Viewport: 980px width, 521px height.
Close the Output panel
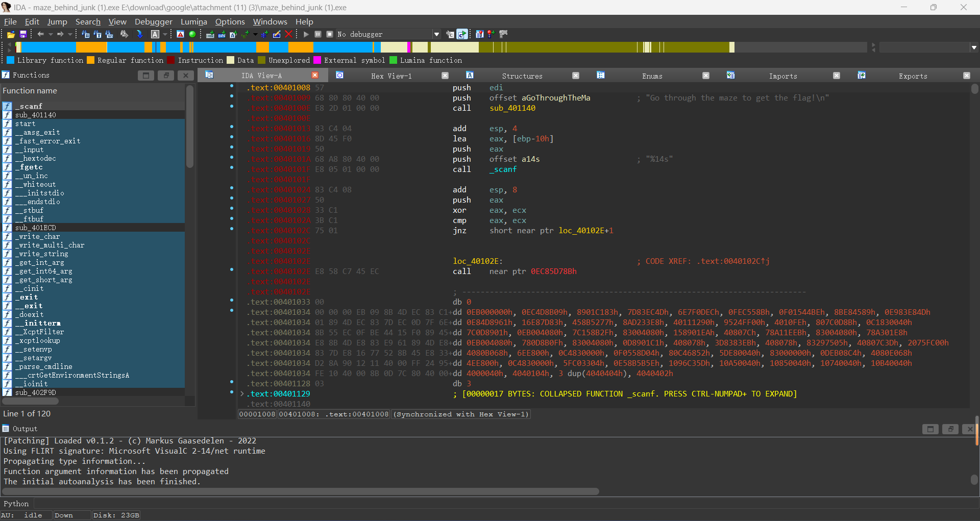click(970, 429)
